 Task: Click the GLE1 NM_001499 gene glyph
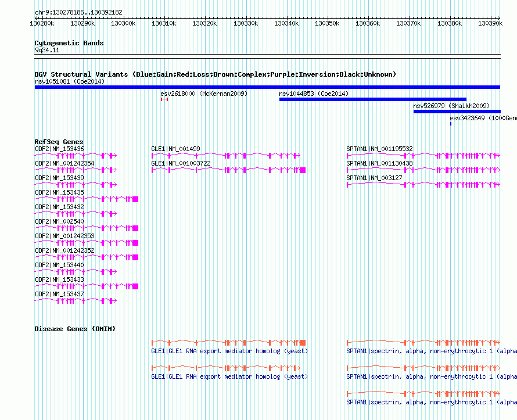226,156
